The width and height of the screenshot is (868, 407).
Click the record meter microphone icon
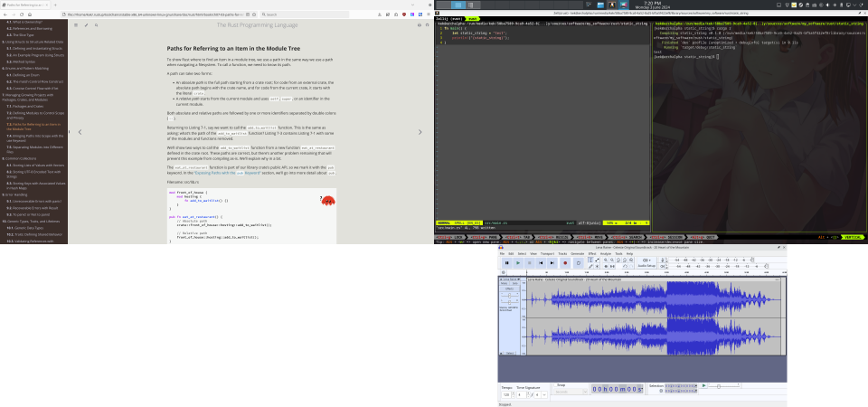point(663,260)
